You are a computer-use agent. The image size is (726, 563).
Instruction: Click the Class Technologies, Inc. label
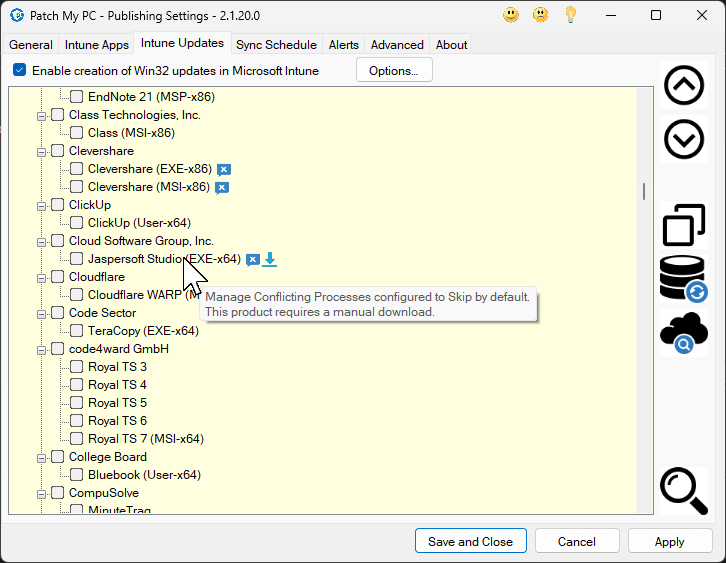pyautogui.click(x=135, y=114)
